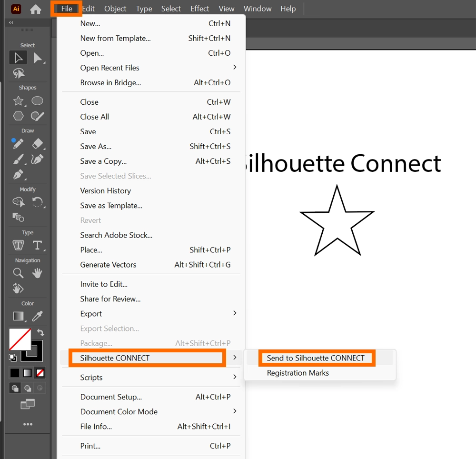Open the Edit Toolbar three-dots button

click(28, 424)
